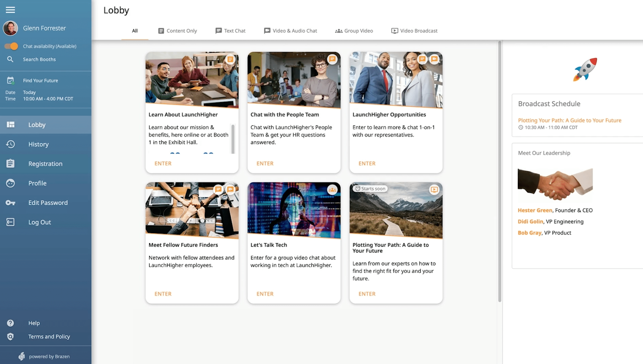
Task: Select Log Out in sidebar
Action: coord(46,222)
